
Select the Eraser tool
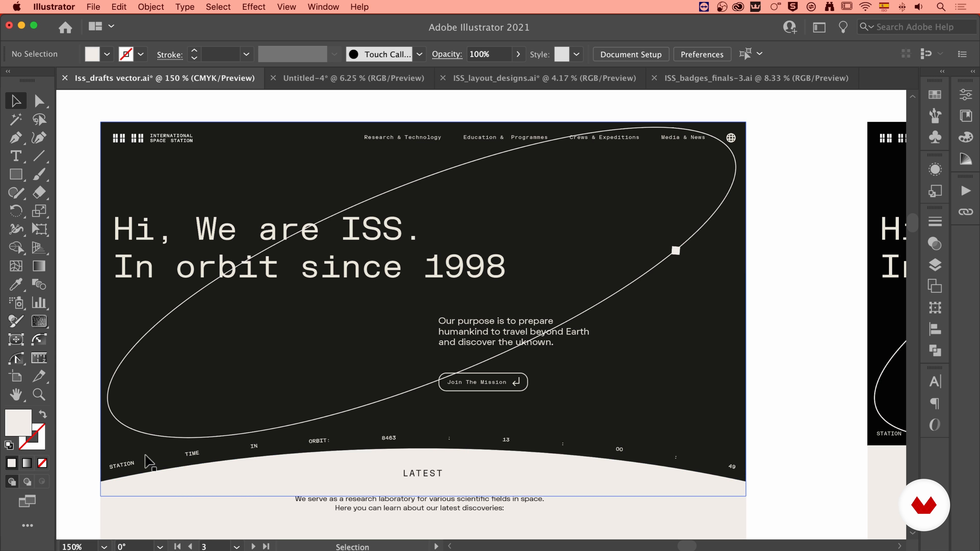(x=39, y=193)
